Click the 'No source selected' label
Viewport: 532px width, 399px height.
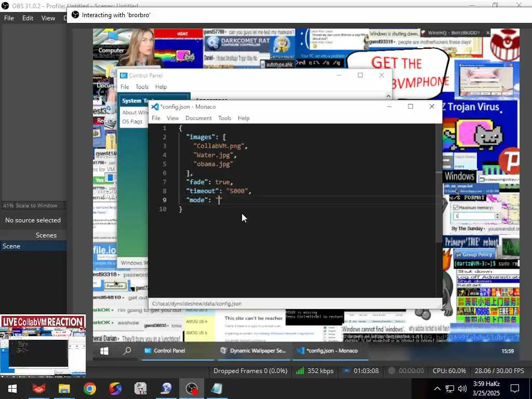(33, 220)
